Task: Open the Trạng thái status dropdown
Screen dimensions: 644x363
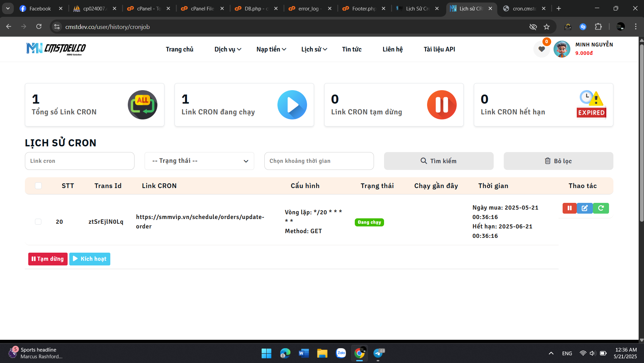Action: (x=199, y=161)
